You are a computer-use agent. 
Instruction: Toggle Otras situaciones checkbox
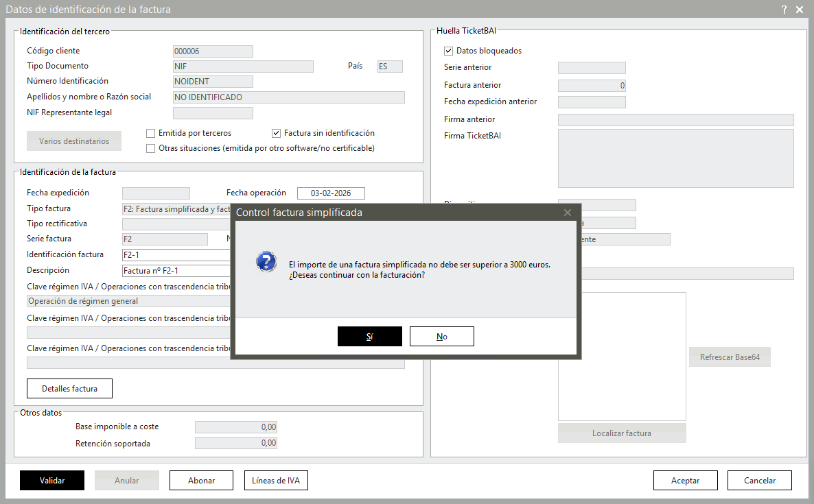[151, 148]
